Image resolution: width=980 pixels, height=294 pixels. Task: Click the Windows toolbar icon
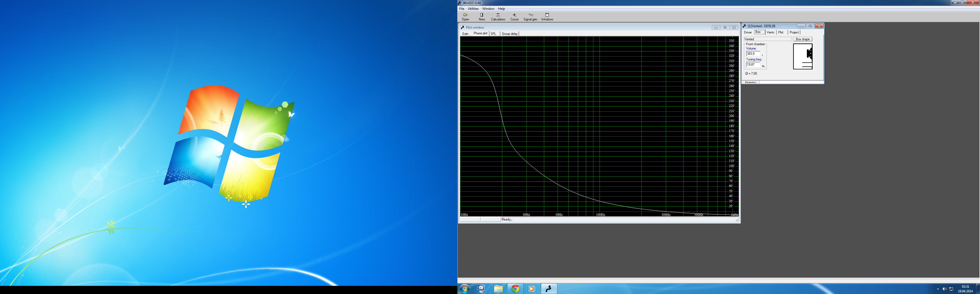click(x=547, y=17)
